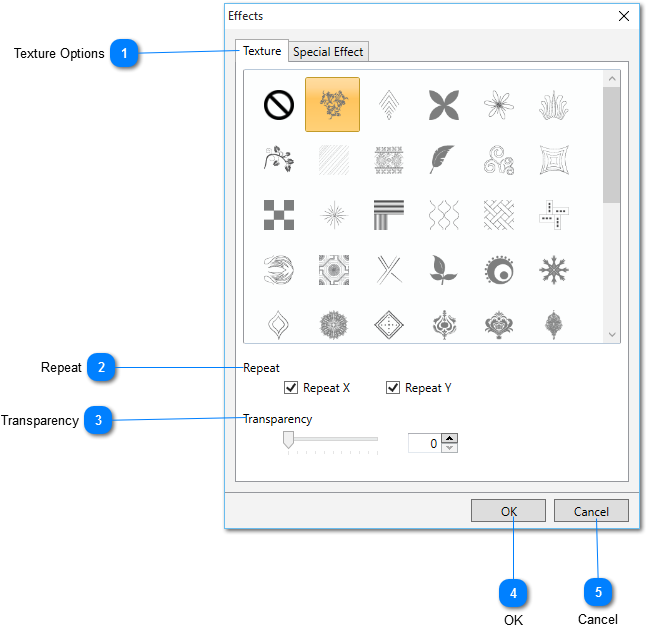Viewport: 646px width, 625px height.
Task: Click the transparency value input field
Action: coord(424,442)
